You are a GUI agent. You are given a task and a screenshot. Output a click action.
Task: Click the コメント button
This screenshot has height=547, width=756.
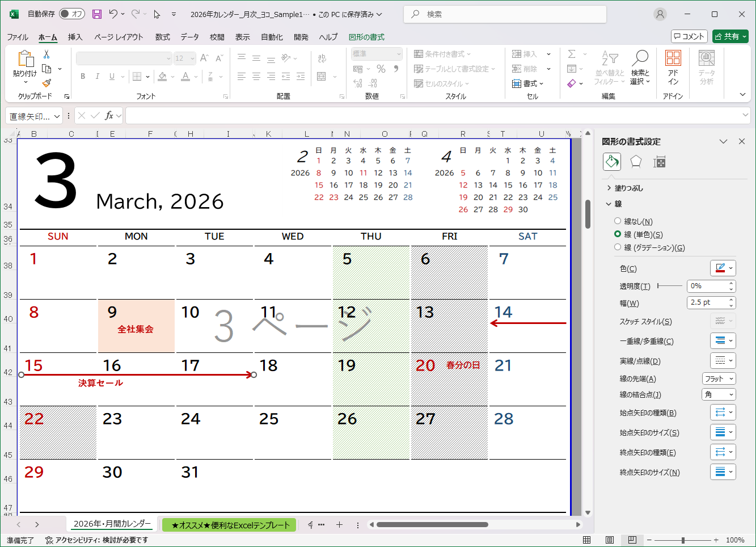coord(689,36)
